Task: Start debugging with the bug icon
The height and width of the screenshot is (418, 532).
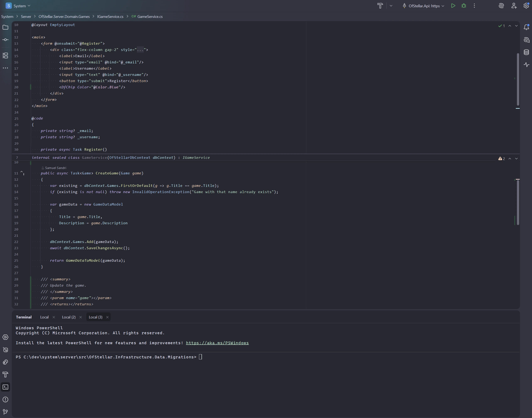Action: pyautogui.click(x=463, y=6)
